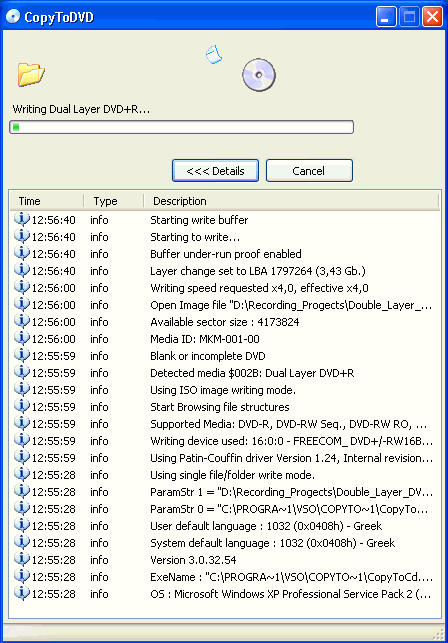Click info icon on 'Supported Media' row

coord(22,424)
